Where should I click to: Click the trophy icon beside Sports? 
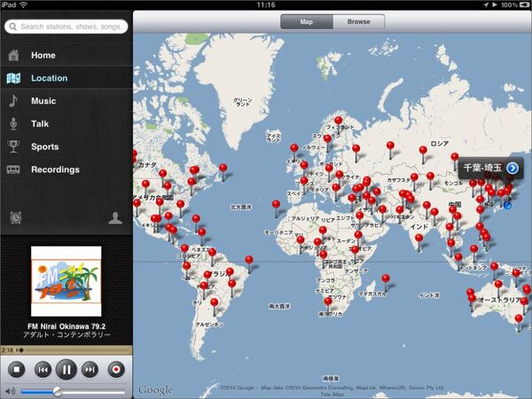coord(13,146)
